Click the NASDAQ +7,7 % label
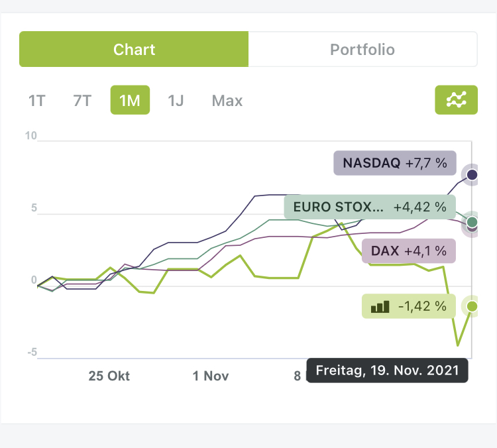 [390, 162]
